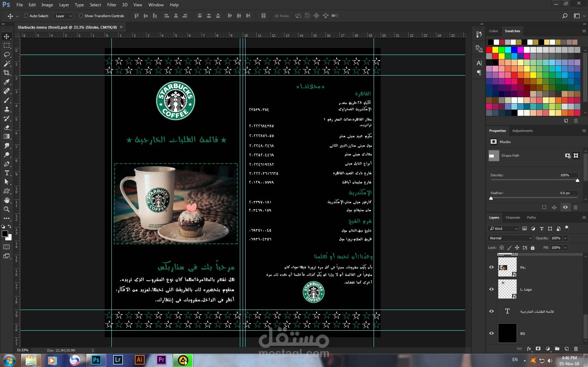The width and height of the screenshot is (588, 367).
Task: Click the Windows Start button
Action: [x=9, y=360]
